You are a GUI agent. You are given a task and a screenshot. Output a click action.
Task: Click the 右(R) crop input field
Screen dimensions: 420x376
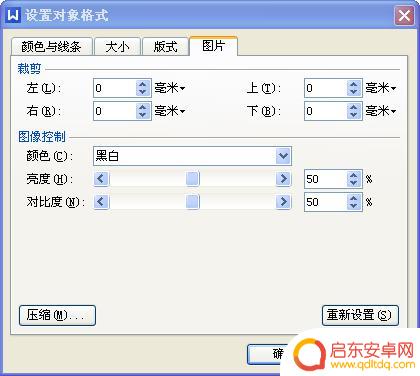(115, 111)
